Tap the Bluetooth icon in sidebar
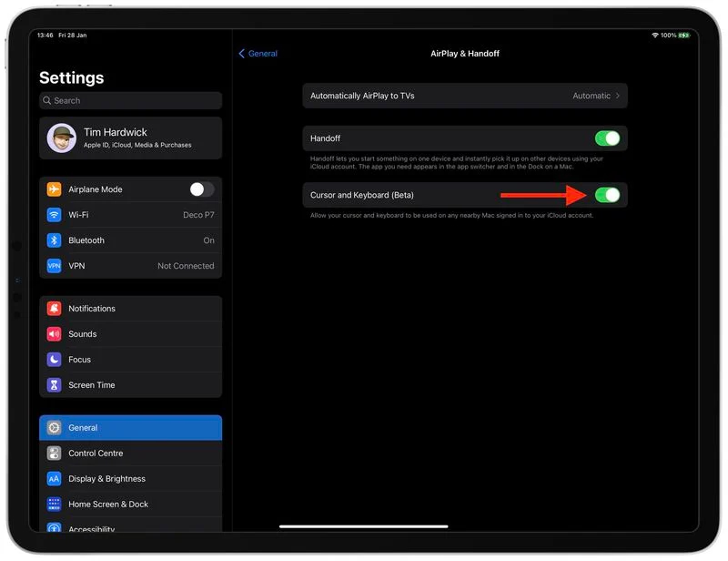This screenshot has height=561, width=728. [54, 240]
